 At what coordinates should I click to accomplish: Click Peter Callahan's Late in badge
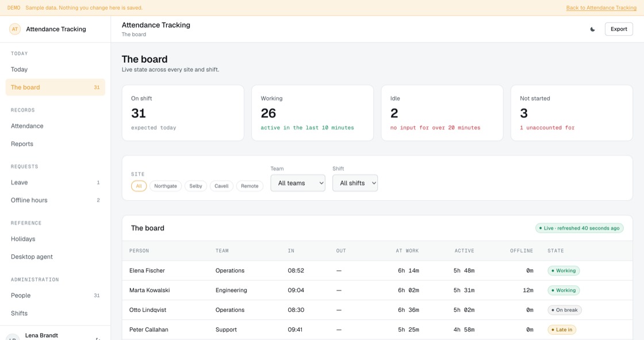tap(562, 330)
